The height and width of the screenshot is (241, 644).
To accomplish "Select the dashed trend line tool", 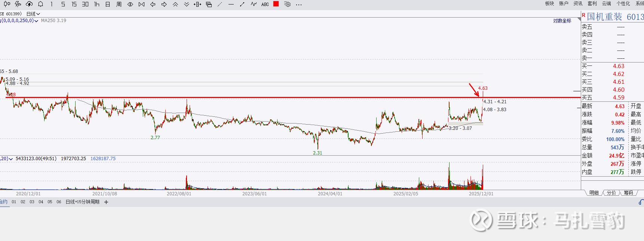I will coord(220,4).
